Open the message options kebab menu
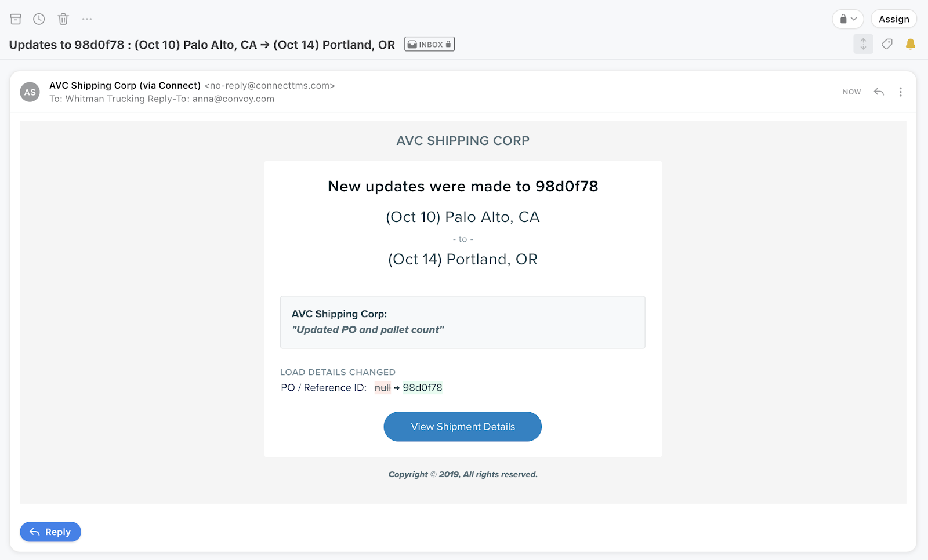Screen dimensions: 928x560 point(900,92)
